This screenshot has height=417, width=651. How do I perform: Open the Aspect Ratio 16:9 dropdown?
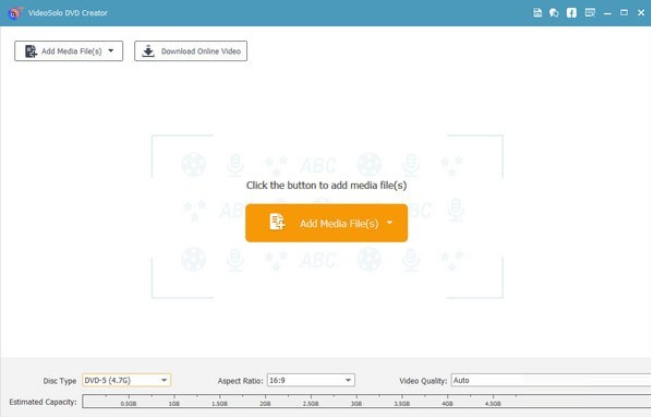point(311,380)
